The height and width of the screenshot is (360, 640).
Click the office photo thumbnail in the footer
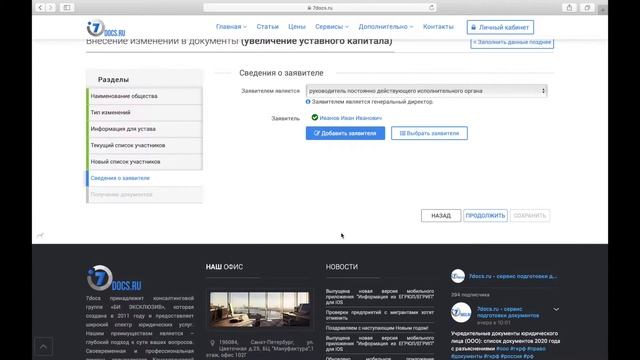pos(260,309)
